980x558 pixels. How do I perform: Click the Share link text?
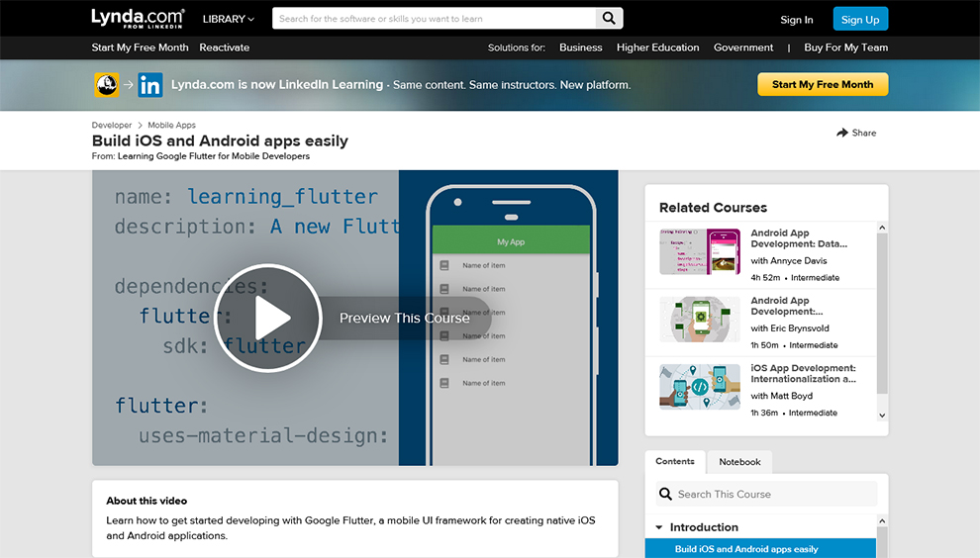click(864, 133)
